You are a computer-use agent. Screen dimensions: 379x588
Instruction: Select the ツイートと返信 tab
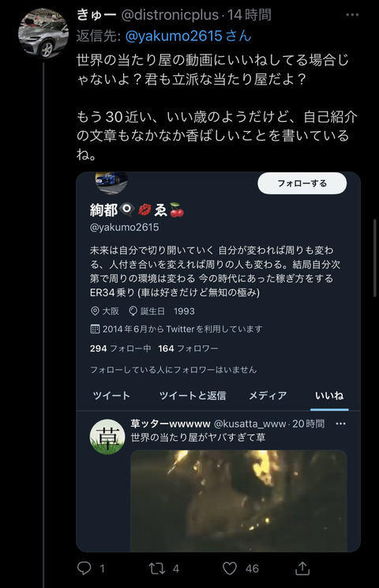[x=193, y=396]
